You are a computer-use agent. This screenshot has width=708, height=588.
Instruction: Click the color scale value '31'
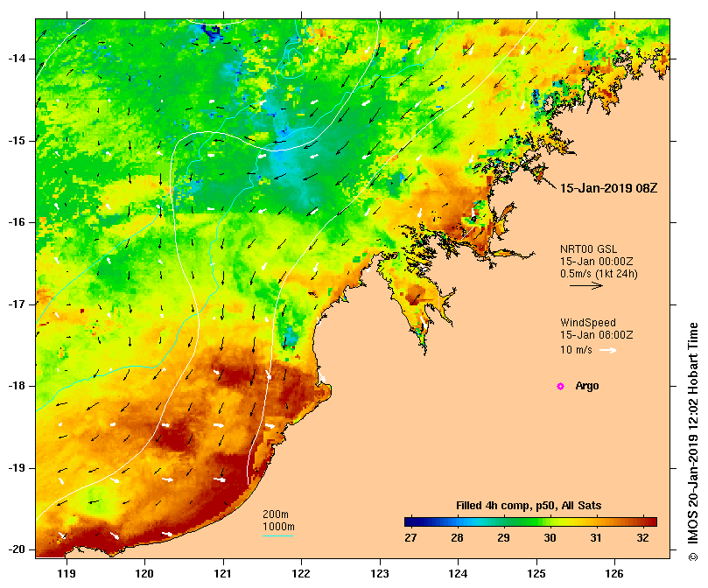click(x=596, y=538)
